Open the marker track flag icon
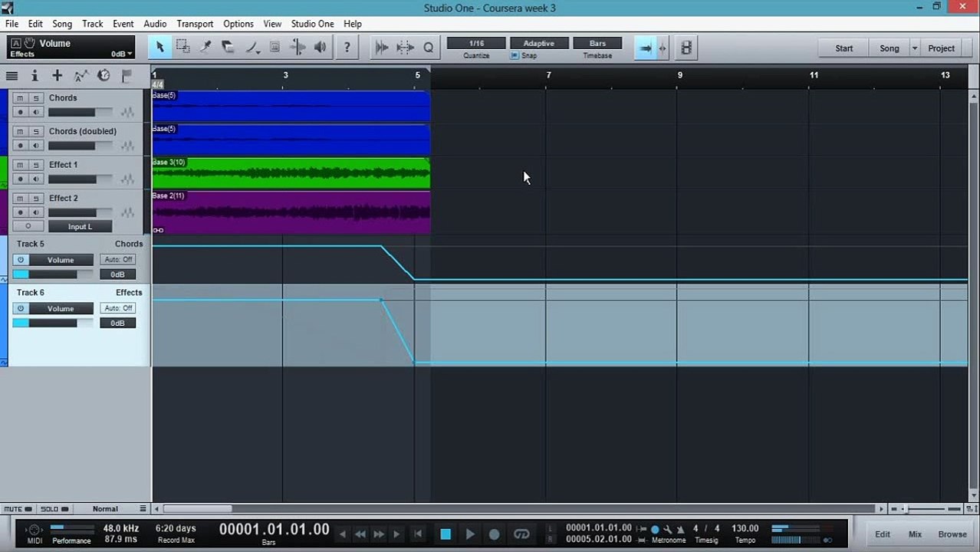This screenshot has width=980, height=552. [127, 75]
